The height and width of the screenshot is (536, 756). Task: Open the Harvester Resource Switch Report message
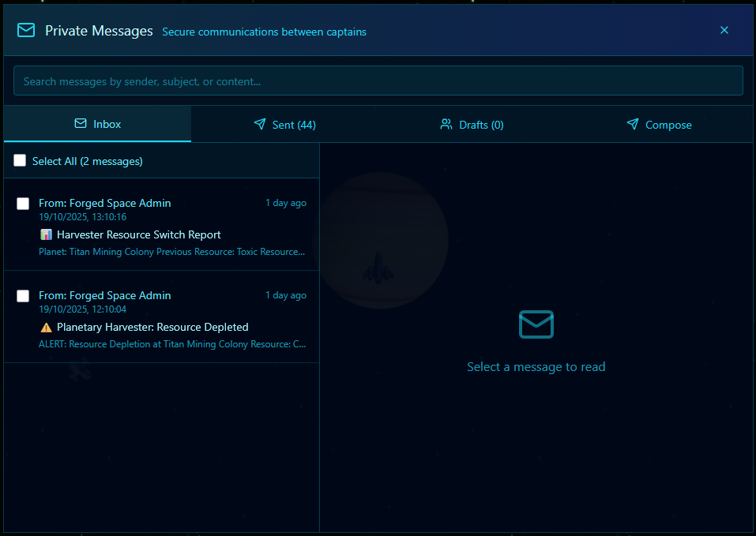pyautogui.click(x=139, y=234)
